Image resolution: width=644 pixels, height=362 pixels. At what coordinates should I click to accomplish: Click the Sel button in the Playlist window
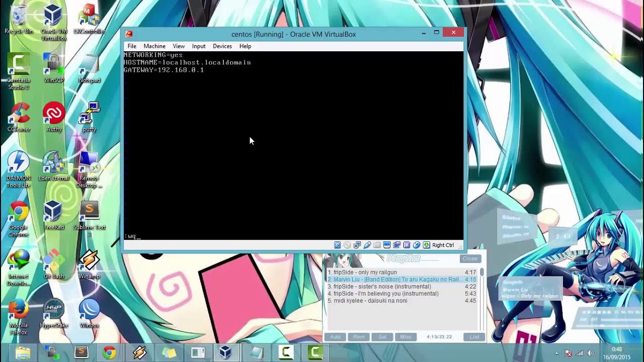(x=382, y=337)
